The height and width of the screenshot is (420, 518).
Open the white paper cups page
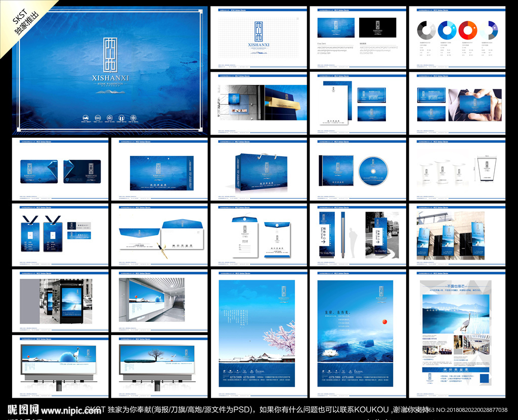tap(457, 170)
